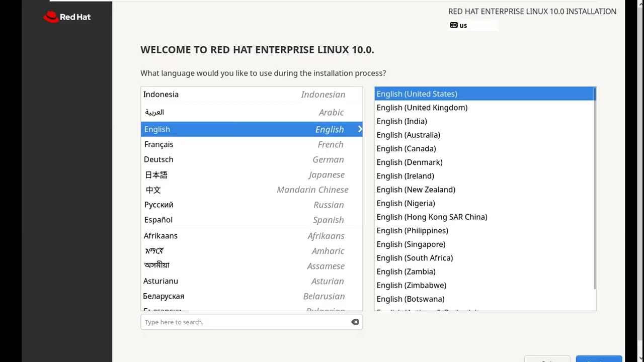Choose English (Australia) locale
Viewport: 644px width, 362px height.
[x=485, y=135]
